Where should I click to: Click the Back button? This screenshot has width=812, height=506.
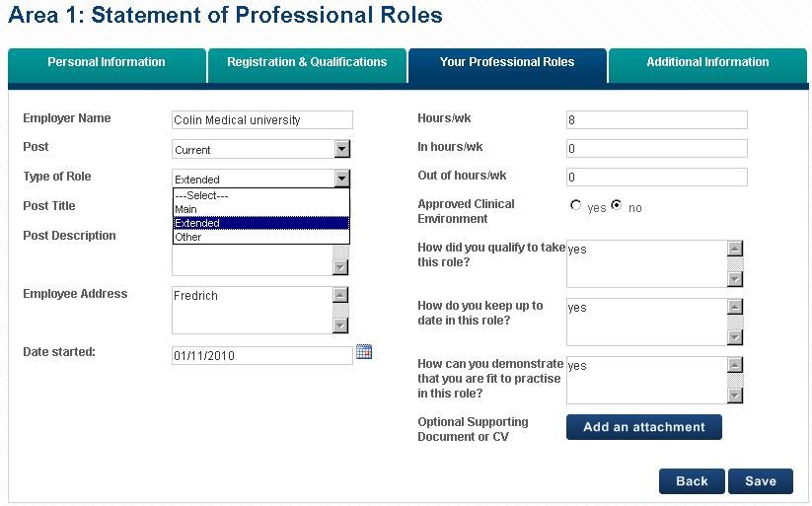[x=692, y=481]
